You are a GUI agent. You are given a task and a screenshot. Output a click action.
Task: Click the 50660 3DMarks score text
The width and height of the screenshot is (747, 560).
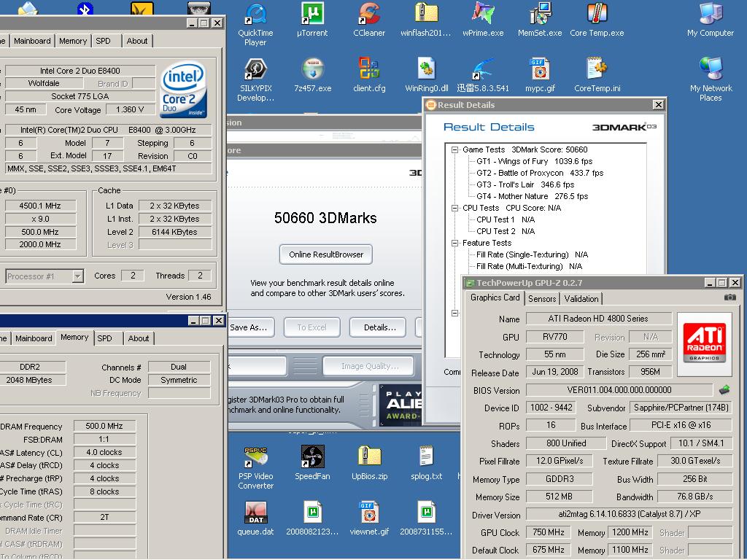click(325, 219)
